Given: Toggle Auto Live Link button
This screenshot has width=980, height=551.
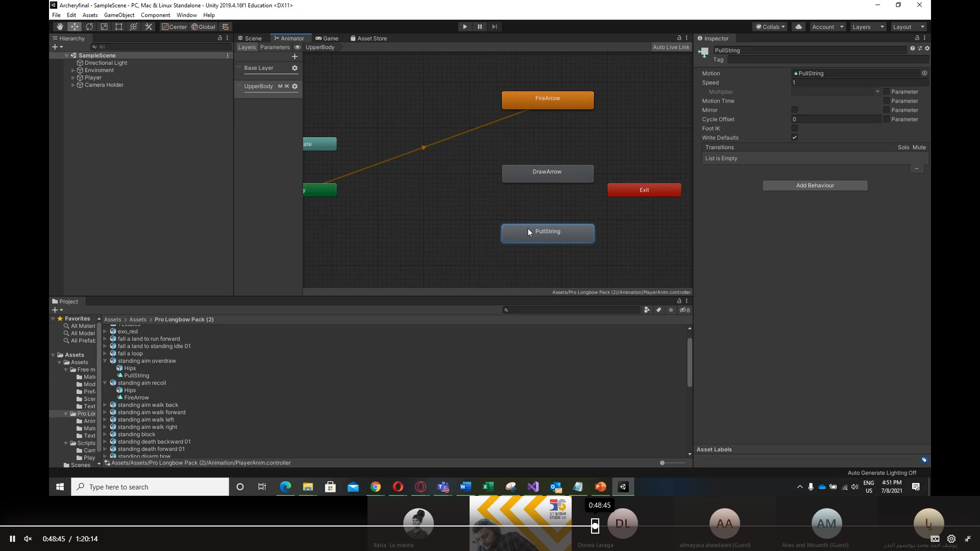Looking at the screenshot, I should (671, 47).
